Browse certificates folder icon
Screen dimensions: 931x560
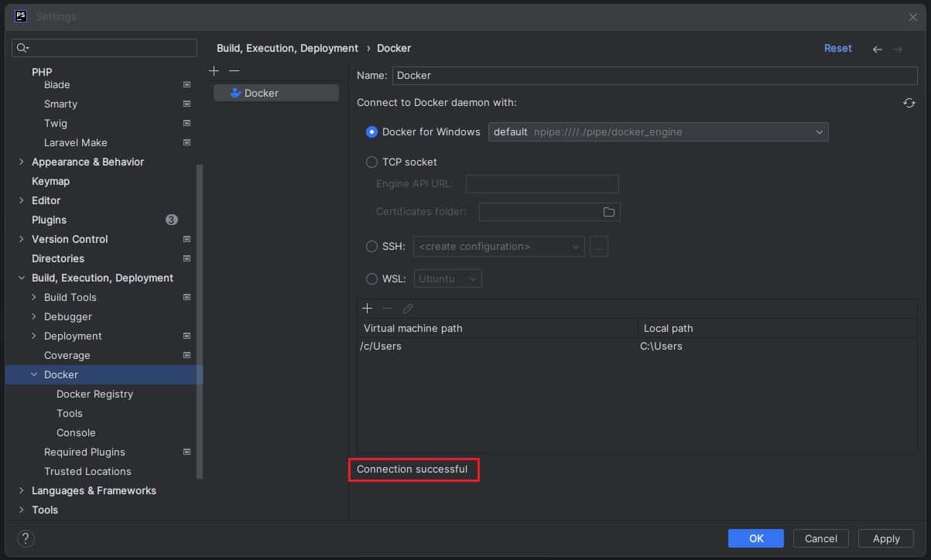(609, 212)
